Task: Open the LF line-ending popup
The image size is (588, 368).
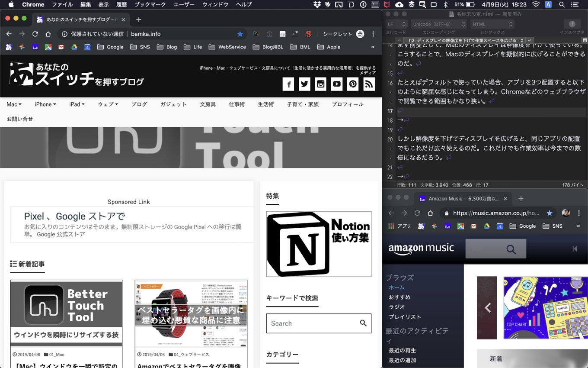Action: (x=396, y=24)
